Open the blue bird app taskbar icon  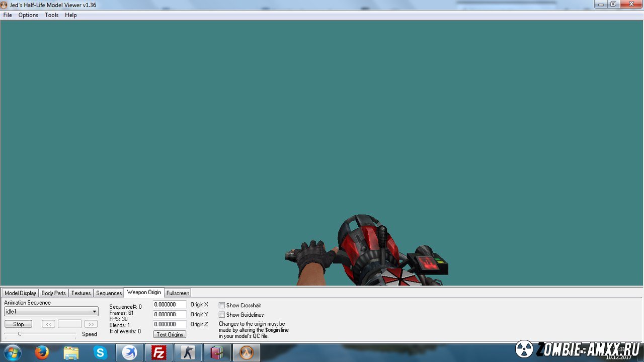(x=130, y=353)
